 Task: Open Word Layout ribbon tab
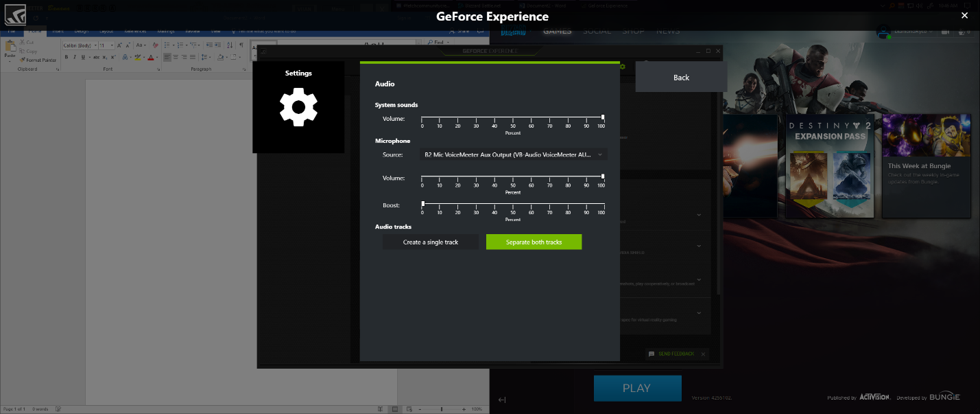106,31
